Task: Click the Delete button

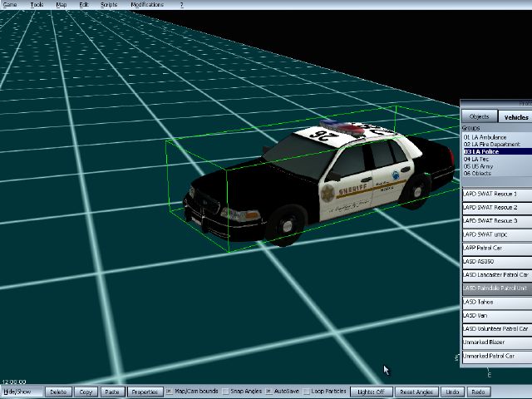Action: click(x=58, y=392)
